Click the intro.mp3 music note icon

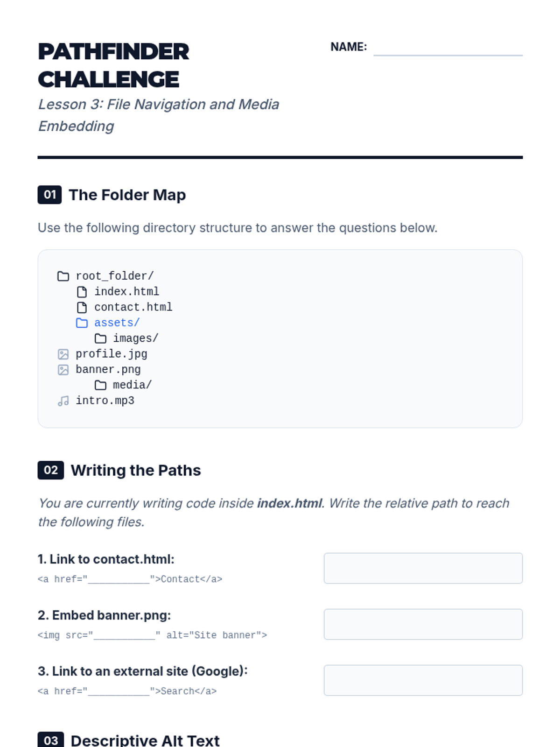click(63, 401)
